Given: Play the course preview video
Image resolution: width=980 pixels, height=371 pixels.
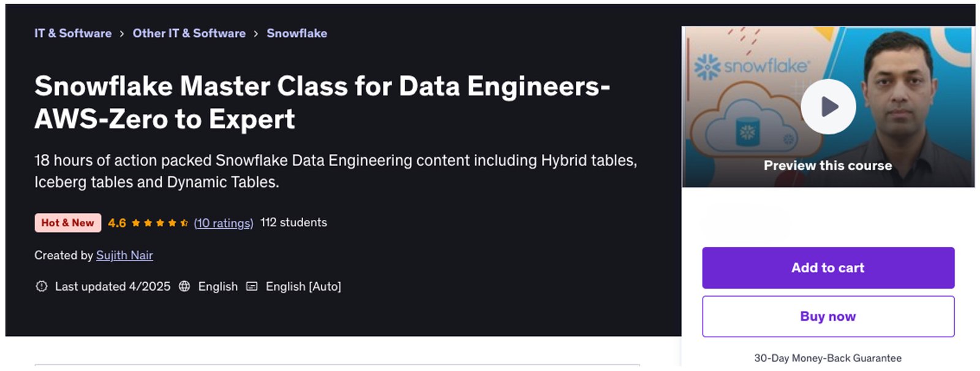Looking at the screenshot, I should [x=827, y=107].
